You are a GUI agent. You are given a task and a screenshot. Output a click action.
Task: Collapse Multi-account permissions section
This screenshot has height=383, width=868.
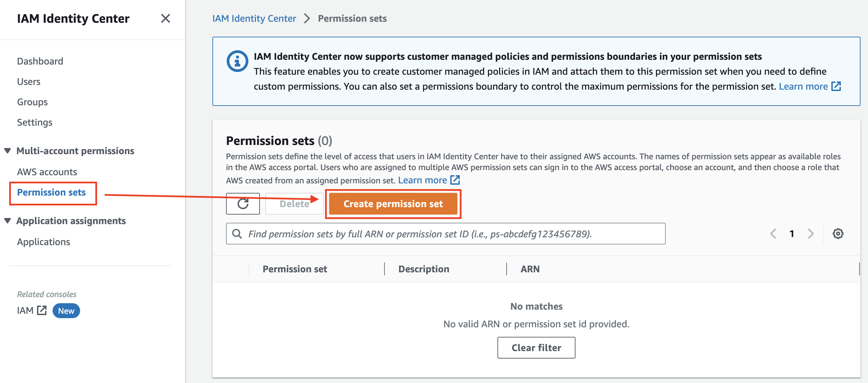[7, 151]
